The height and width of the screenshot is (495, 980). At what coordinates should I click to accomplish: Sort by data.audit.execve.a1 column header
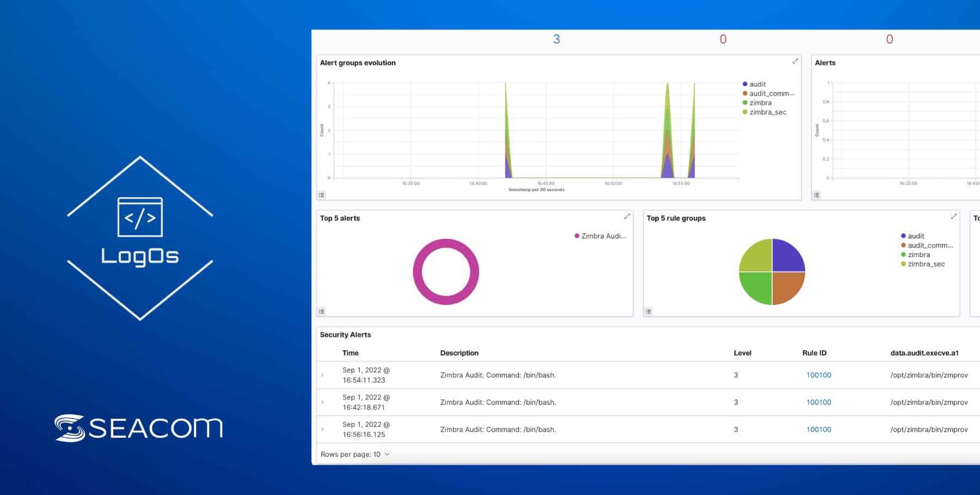924,353
